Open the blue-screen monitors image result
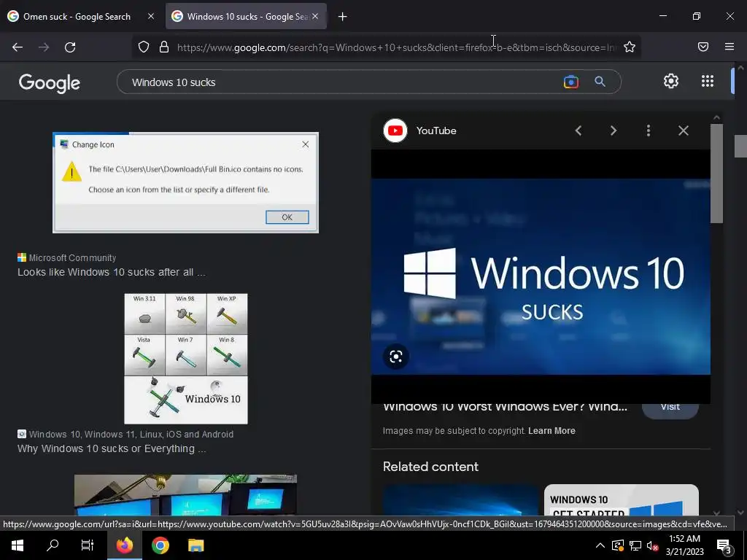This screenshot has height=560, width=747. [x=185, y=495]
